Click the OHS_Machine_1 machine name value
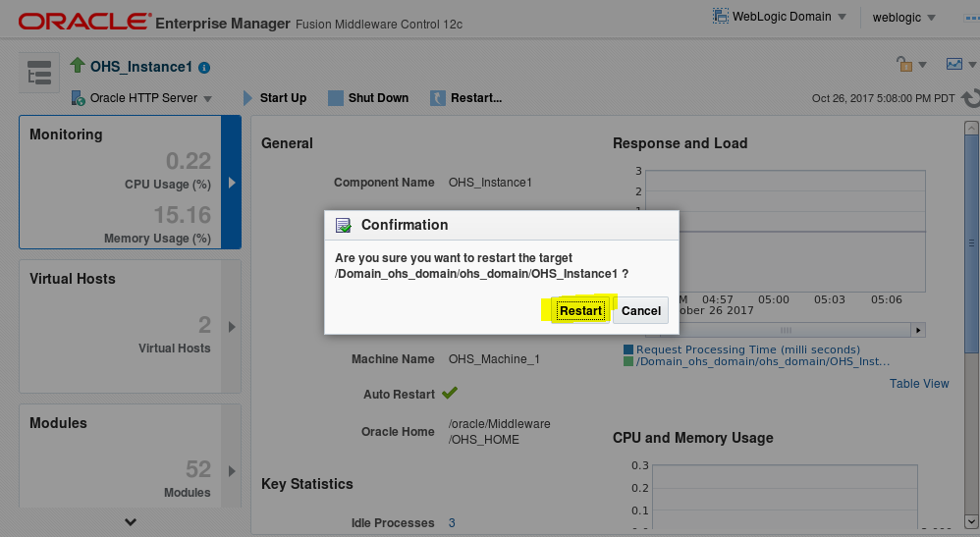Screen dimensions: 980x537 click(494, 359)
